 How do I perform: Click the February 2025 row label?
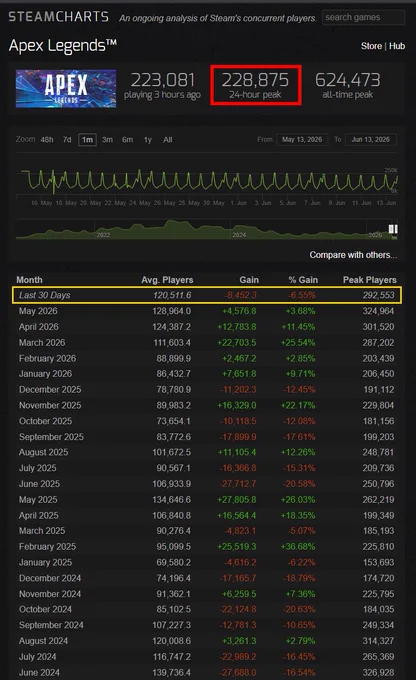tap(47, 546)
